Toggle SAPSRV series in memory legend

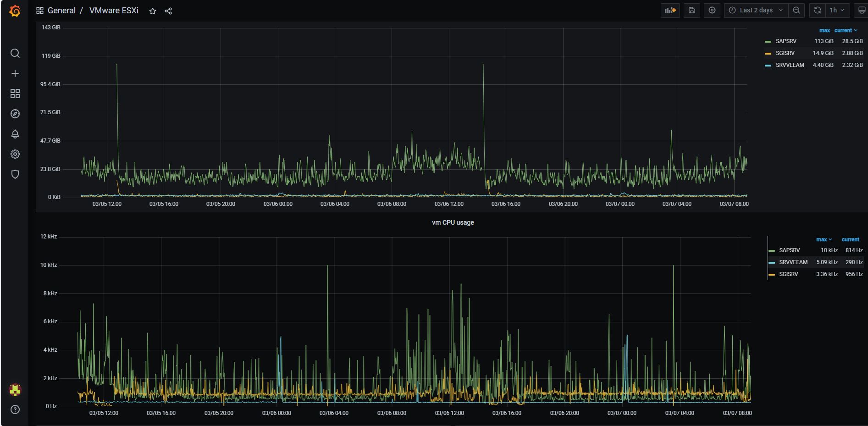click(786, 41)
